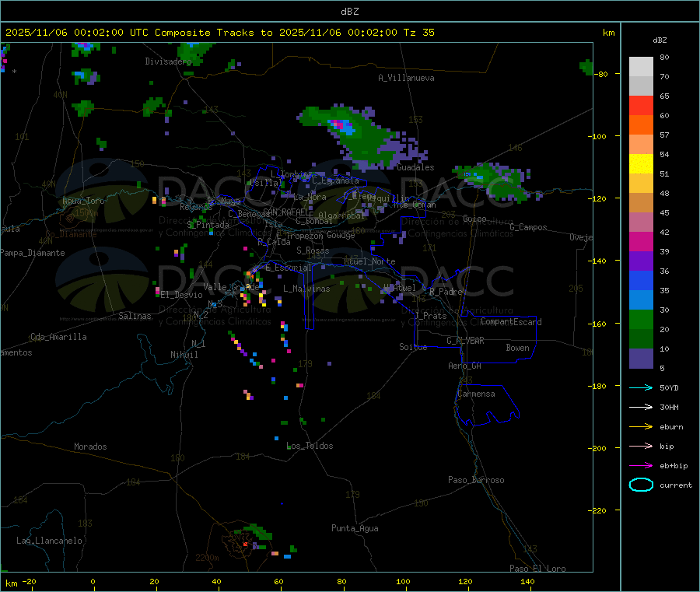Click the cyan 'current' ellipse legend icon
Viewport: 700px width, 592px height.
pyautogui.click(x=641, y=485)
